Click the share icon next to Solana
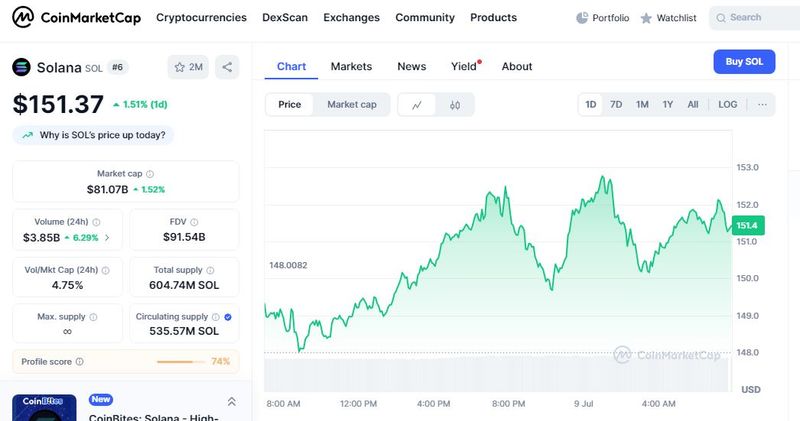Image resolution: width=800 pixels, height=421 pixels. coord(227,67)
